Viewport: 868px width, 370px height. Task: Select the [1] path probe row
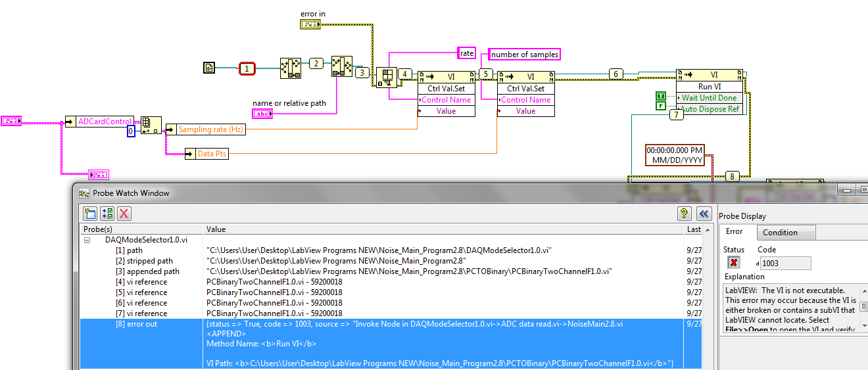(x=391, y=250)
